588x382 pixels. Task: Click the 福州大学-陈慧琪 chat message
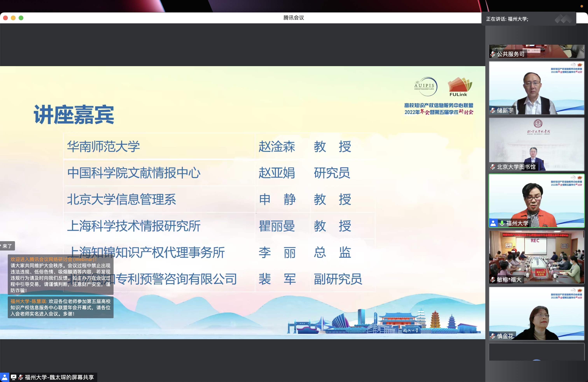[60, 307]
